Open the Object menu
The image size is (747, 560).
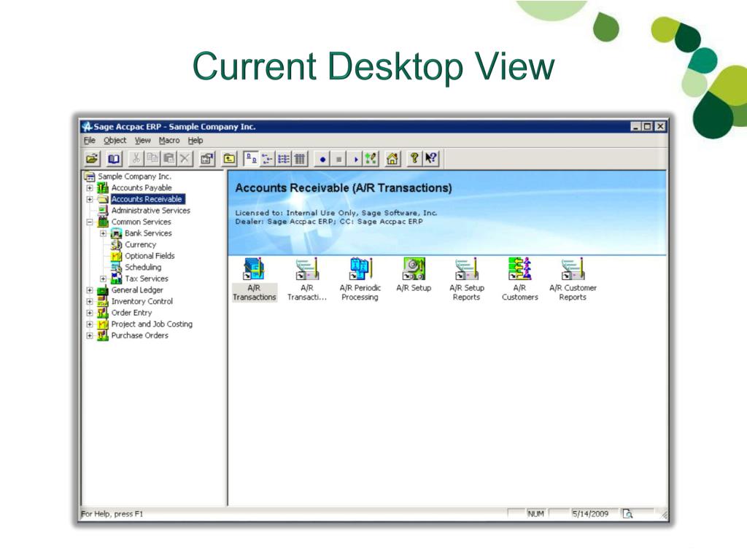tap(115, 141)
